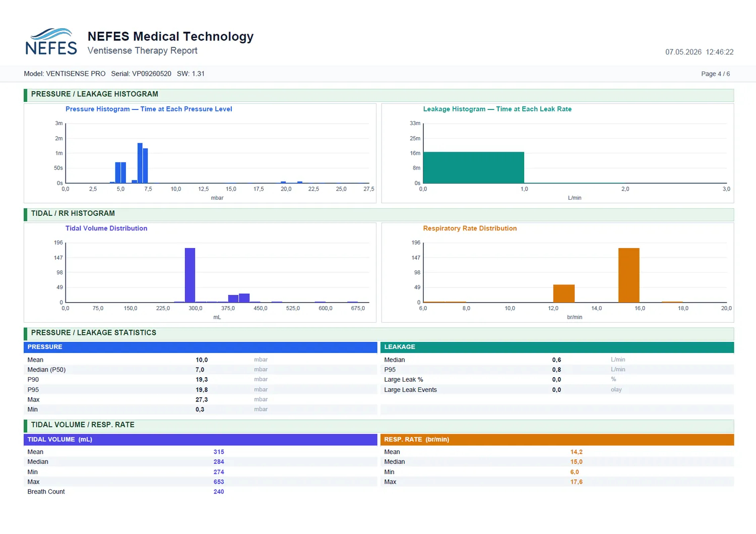Click the tallest purple bar in Tidal Volume Distribution
Viewport: 756px width, 534px height.
pyautogui.click(x=190, y=275)
